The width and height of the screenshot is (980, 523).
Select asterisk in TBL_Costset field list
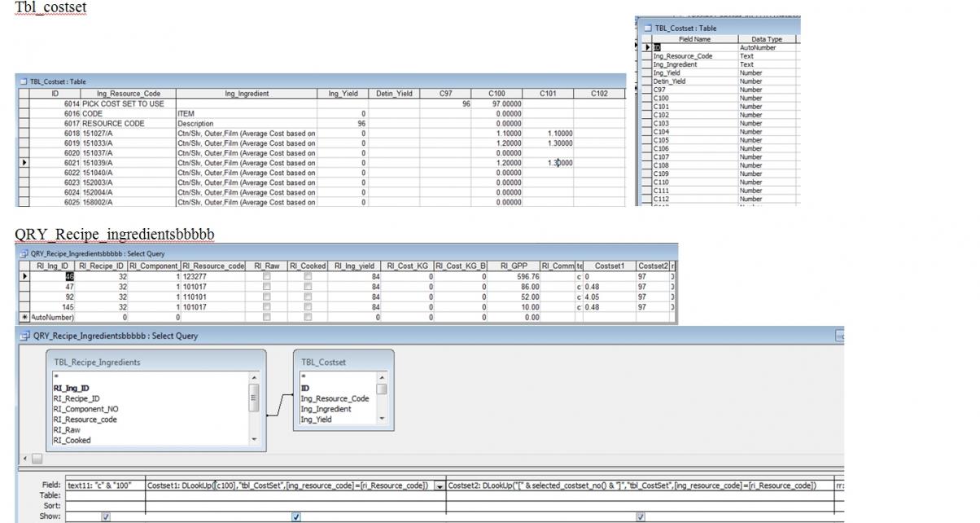[303, 378]
